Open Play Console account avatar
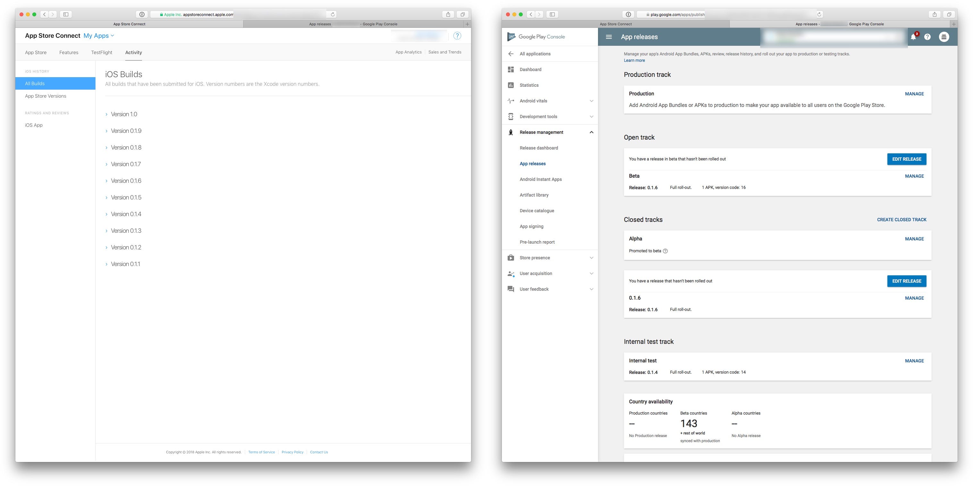Viewport: 980px width, 486px height. click(x=944, y=37)
